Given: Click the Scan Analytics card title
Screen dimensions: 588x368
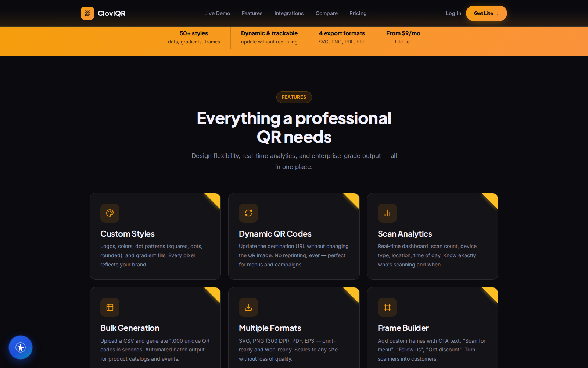Looking at the screenshot, I should coord(405,234).
